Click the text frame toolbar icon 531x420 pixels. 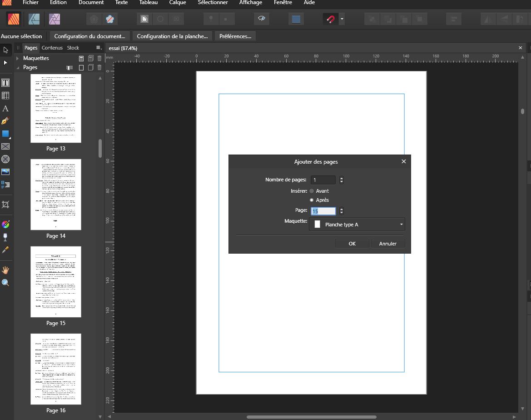pos(144,19)
